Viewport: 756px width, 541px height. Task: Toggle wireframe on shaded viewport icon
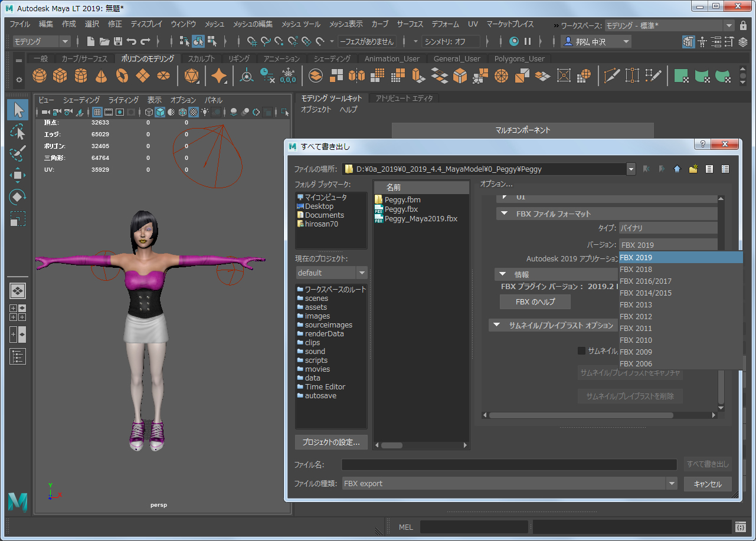[x=182, y=112]
